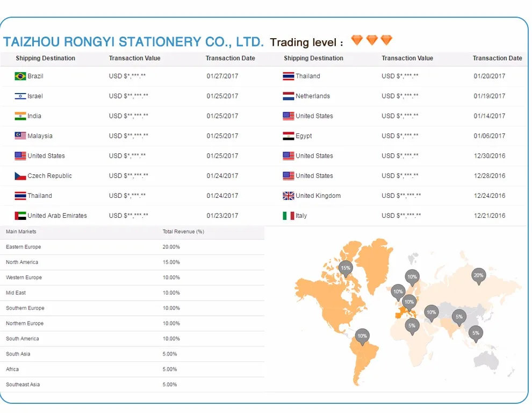Click the Malaysia flag icon
Image resolution: width=532 pixels, height=413 pixels.
(20, 136)
